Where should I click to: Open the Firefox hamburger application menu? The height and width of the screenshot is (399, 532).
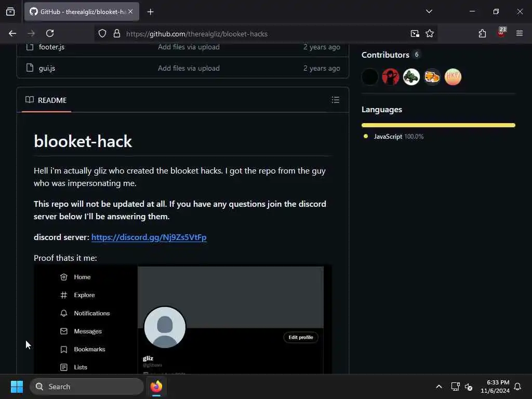[519, 33]
